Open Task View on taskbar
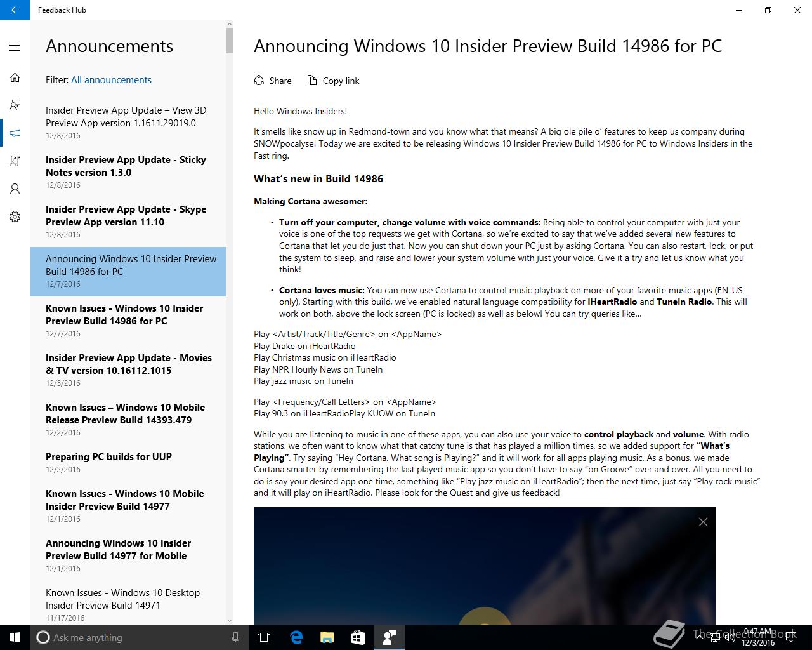 pos(264,637)
